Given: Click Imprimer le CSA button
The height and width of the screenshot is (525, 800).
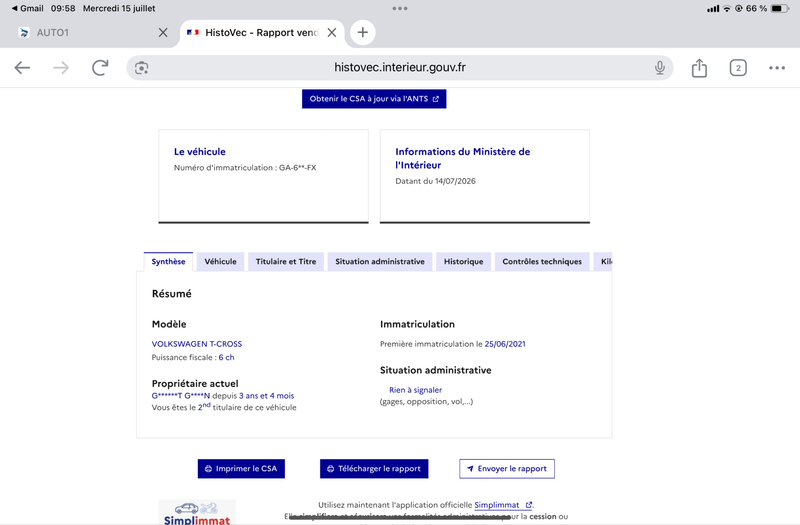Looking at the screenshot, I should [241, 468].
